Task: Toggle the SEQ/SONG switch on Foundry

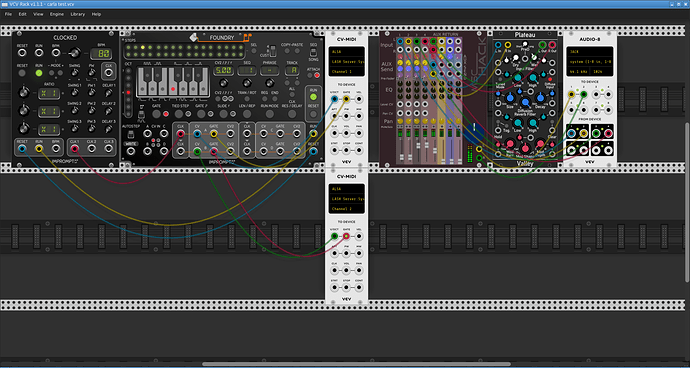Action: 313,53
